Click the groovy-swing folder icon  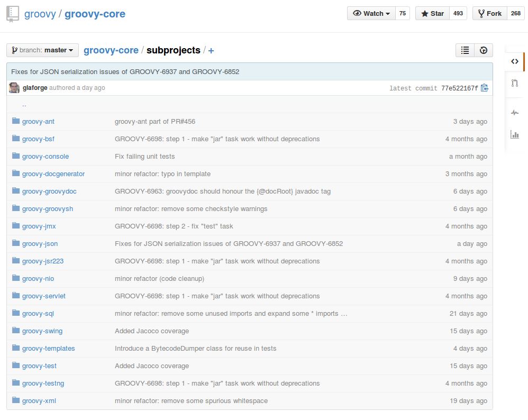(x=16, y=331)
